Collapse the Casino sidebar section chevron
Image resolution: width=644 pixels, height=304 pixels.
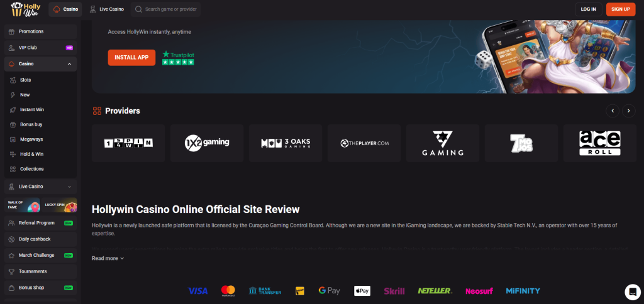click(x=69, y=64)
